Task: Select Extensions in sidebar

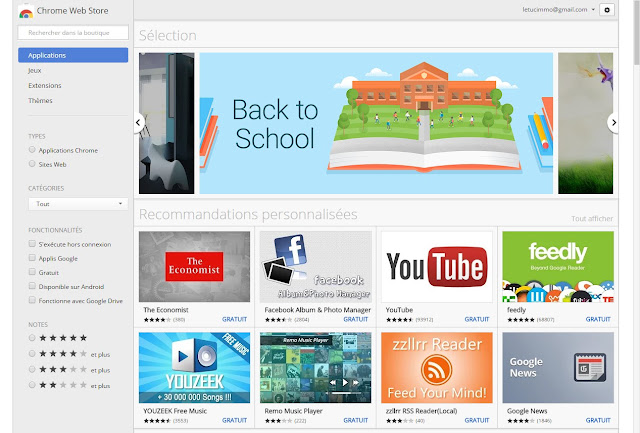Action: (44, 85)
